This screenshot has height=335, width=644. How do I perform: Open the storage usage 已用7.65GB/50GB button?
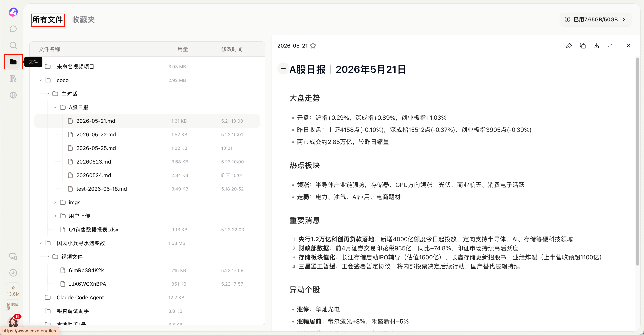(x=596, y=19)
